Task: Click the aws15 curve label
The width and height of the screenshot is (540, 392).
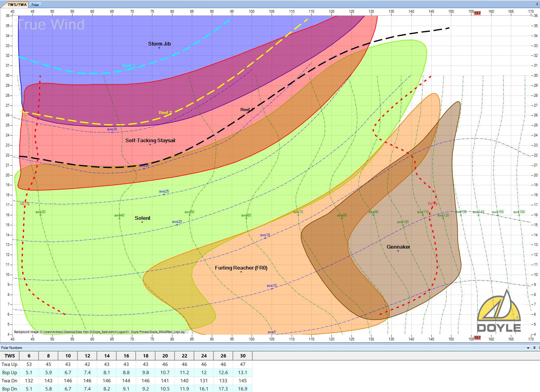Action: click(x=265, y=235)
